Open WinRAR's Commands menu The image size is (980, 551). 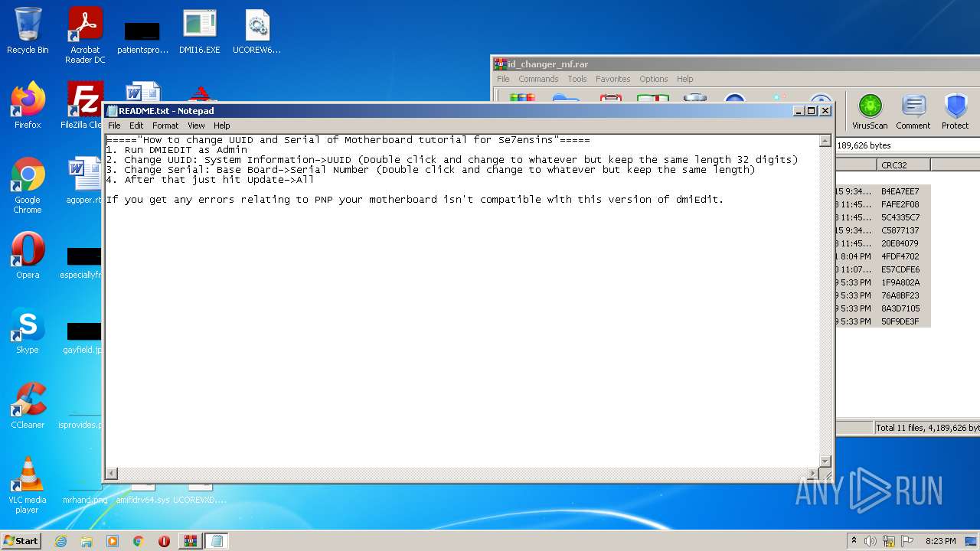pos(538,79)
